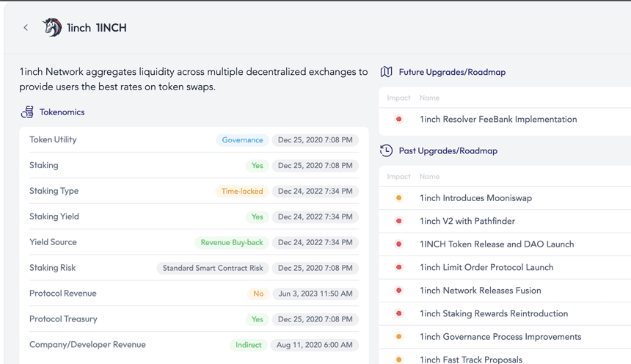Screen dimensions: 631x364
Task: Click the Aug 11, 2020 6:00 AM date
Action: click(x=314, y=345)
